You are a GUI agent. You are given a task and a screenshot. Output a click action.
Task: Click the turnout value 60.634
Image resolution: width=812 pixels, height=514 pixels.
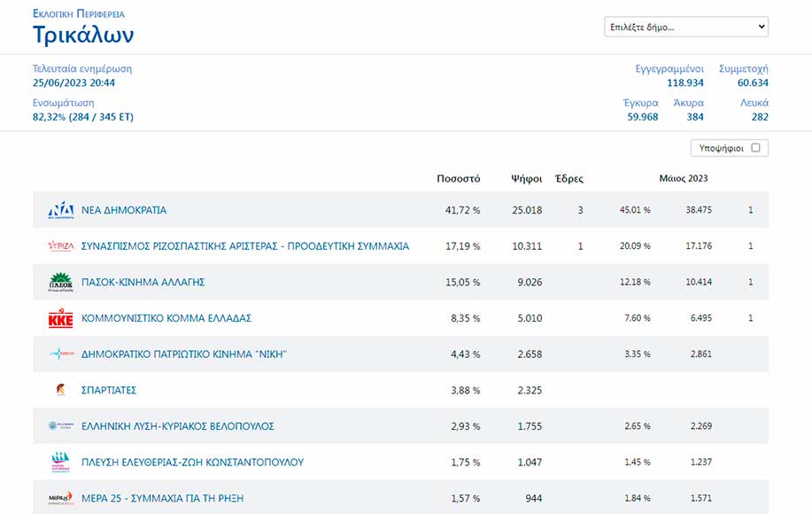coord(753,83)
